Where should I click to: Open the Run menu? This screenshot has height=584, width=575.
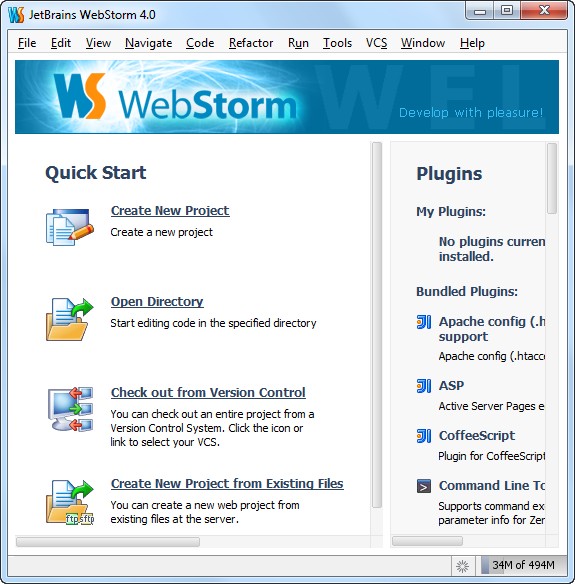[x=298, y=43]
